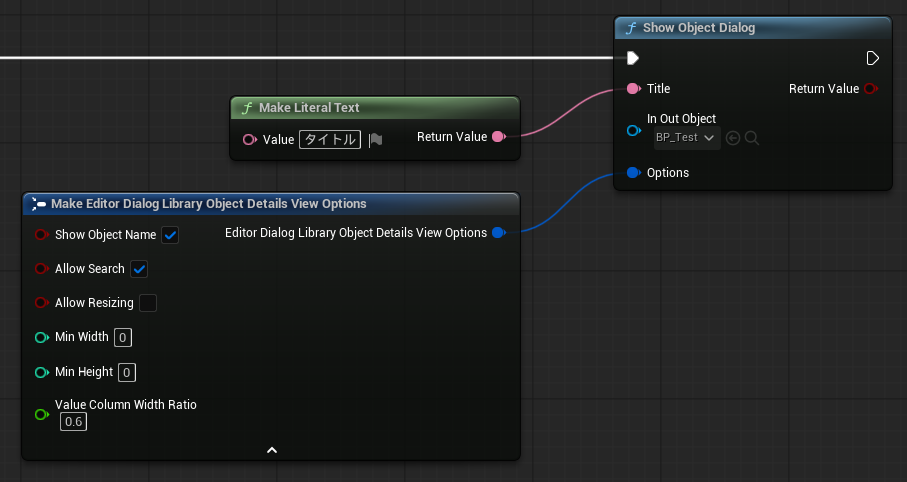The image size is (907, 482).
Task: Click the use-selected arrow icon beside BP_Test
Action: click(733, 137)
